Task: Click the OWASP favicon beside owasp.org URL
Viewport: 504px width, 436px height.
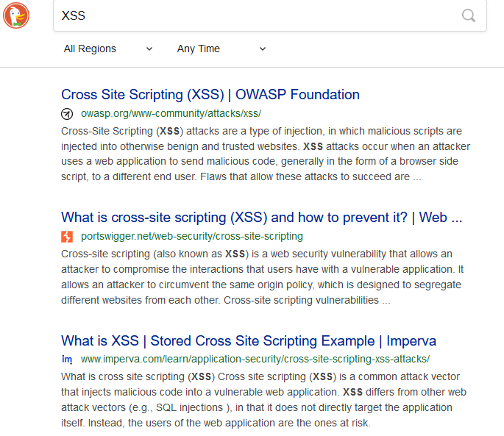Action: coord(67,114)
